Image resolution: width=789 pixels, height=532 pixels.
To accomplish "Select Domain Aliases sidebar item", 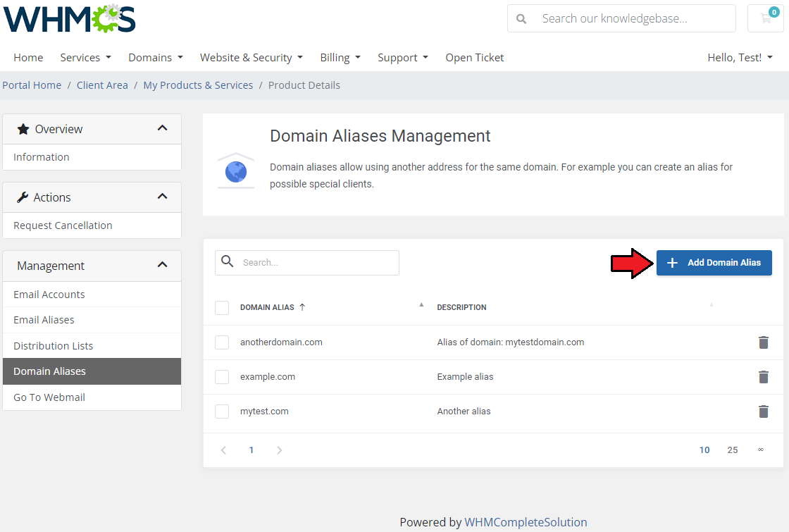I will [92, 371].
